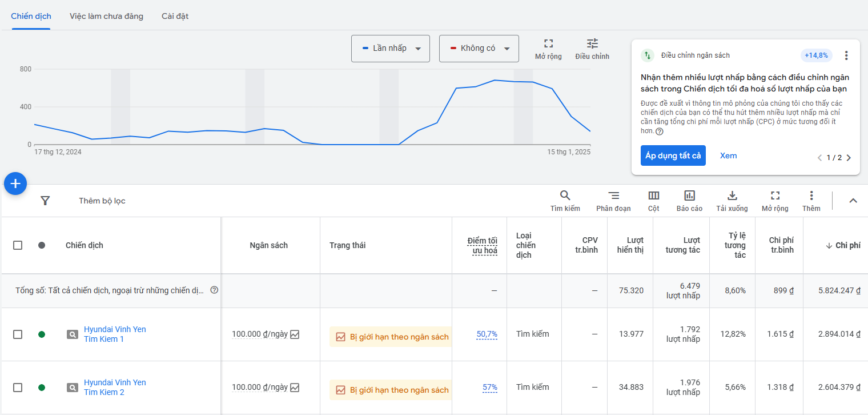Click the Tải xuống download icon

(x=732, y=196)
